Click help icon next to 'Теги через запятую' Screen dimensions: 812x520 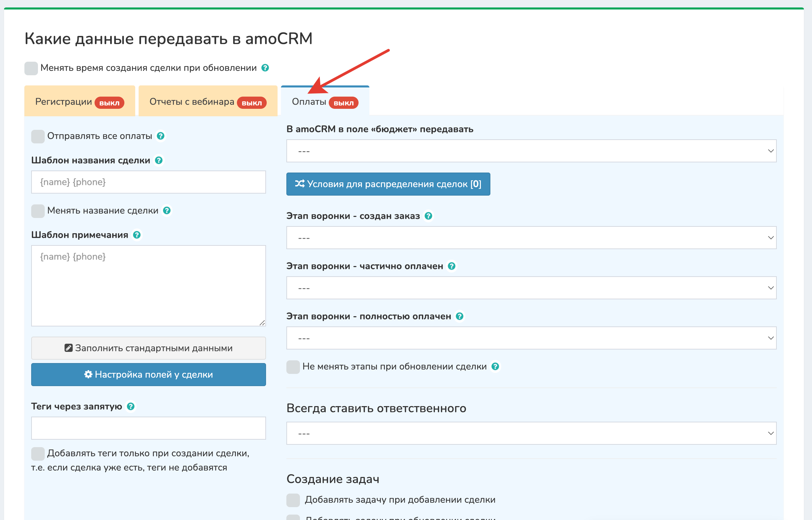[130, 406]
